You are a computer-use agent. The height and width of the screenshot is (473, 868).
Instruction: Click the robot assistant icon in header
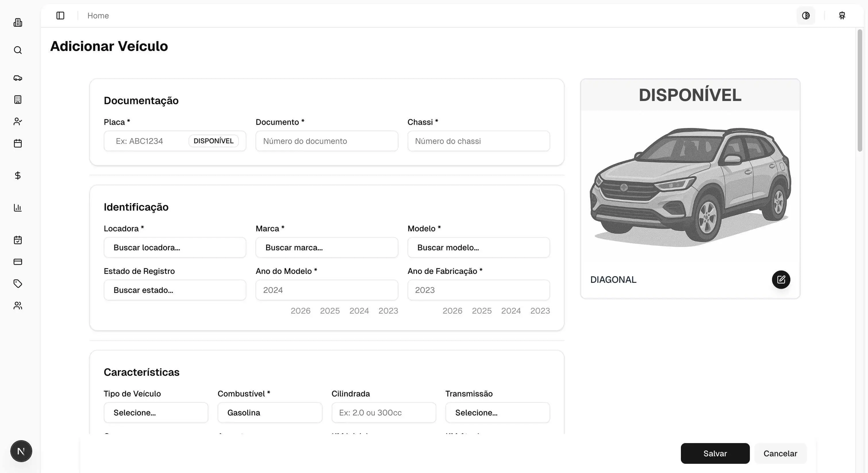842,16
